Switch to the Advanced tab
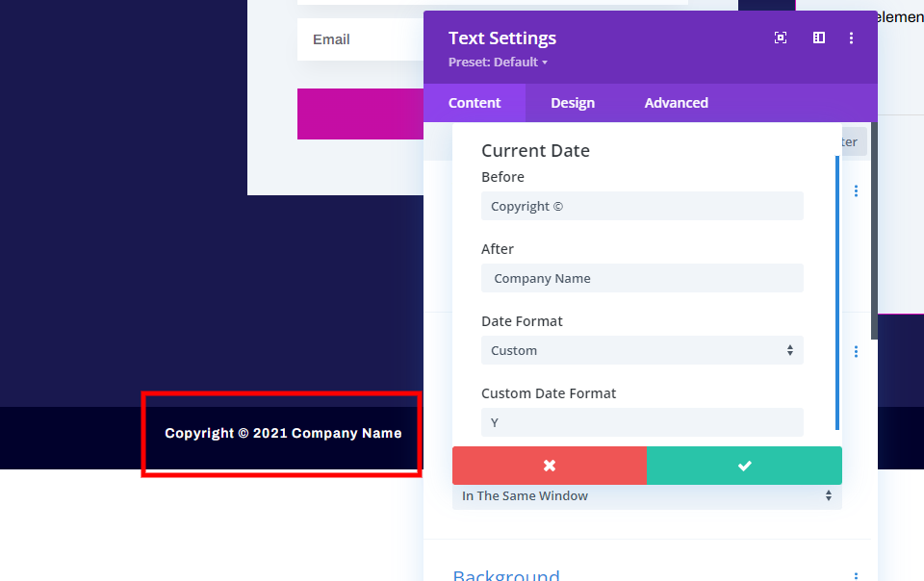 pyautogui.click(x=676, y=103)
